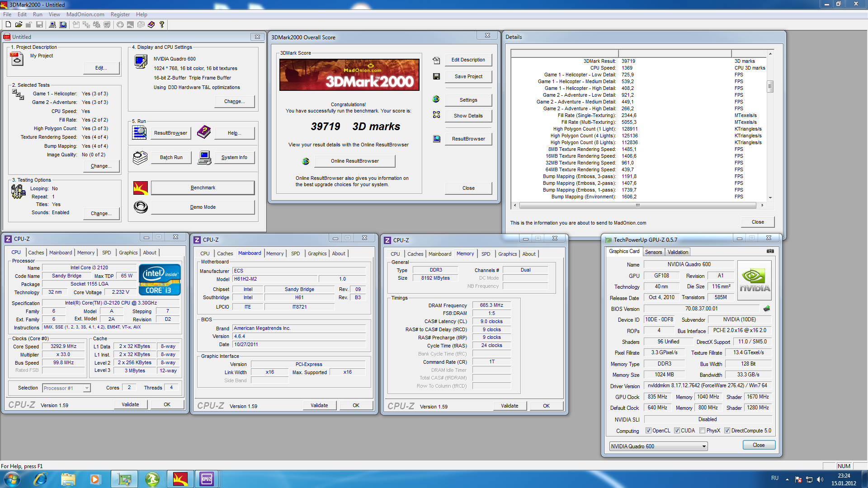The height and width of the screenshot is (488, 868).
Task: Open the Register menu
Action: click(x=120, y=14)
